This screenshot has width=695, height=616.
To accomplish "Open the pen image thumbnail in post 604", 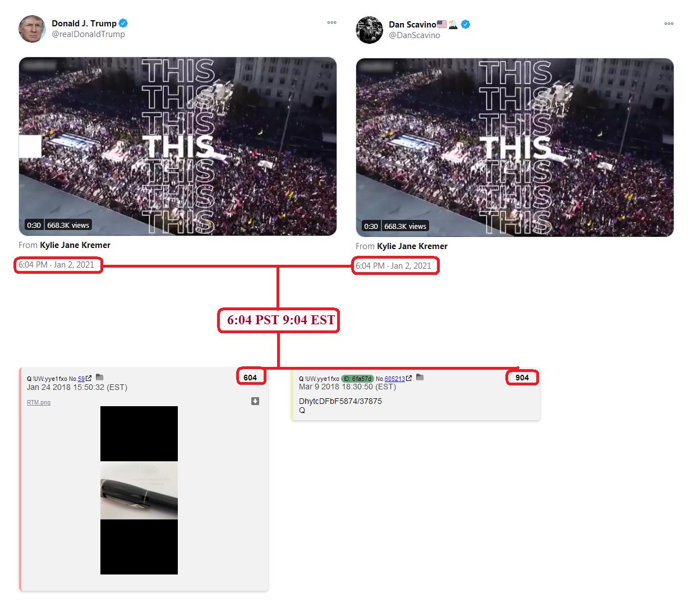I will (139, 490).
